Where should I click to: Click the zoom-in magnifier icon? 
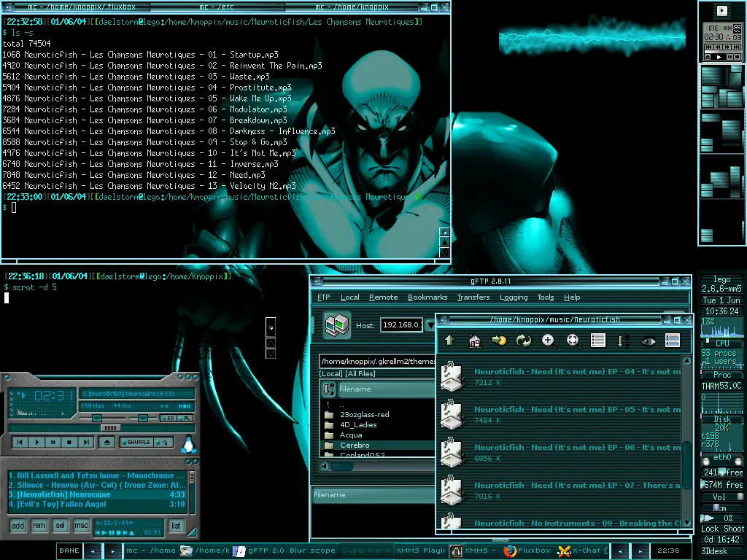tap(549, 340)
